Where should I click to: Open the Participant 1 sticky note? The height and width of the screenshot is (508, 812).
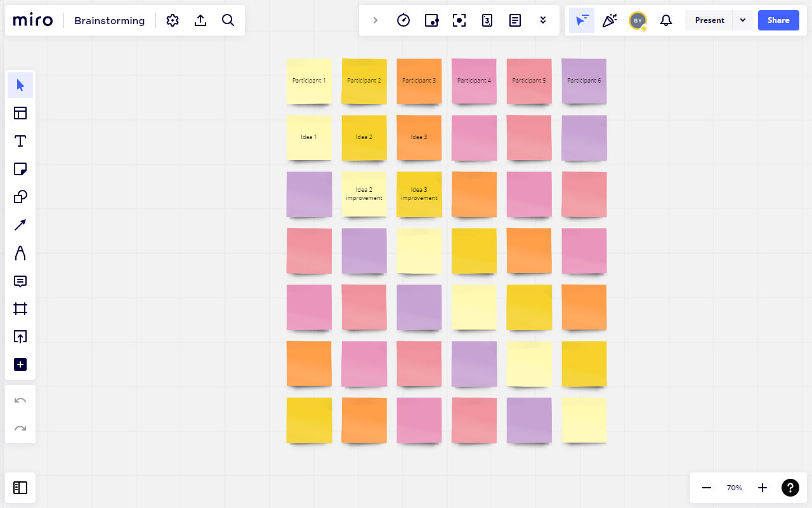[x=309, y=81]
